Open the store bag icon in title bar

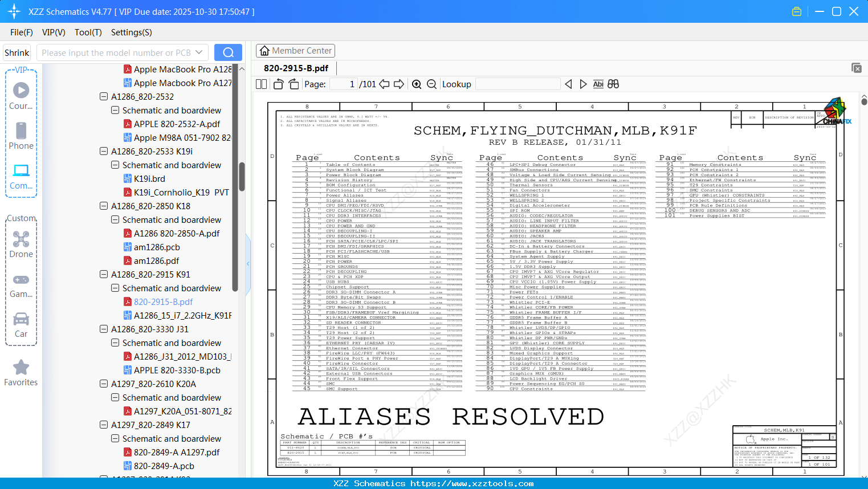click(x=797, y=11)
